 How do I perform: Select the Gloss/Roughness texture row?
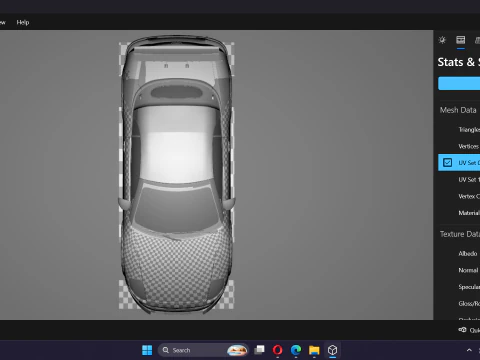point(459,304)
